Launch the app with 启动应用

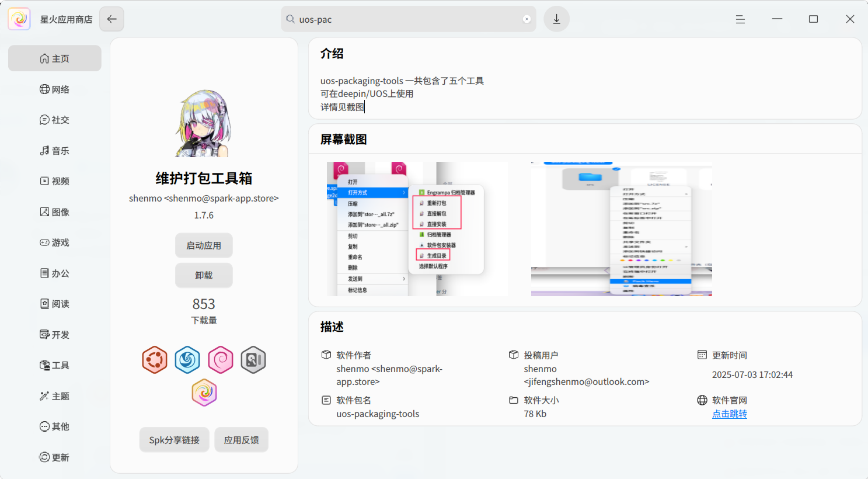(204, 245)
